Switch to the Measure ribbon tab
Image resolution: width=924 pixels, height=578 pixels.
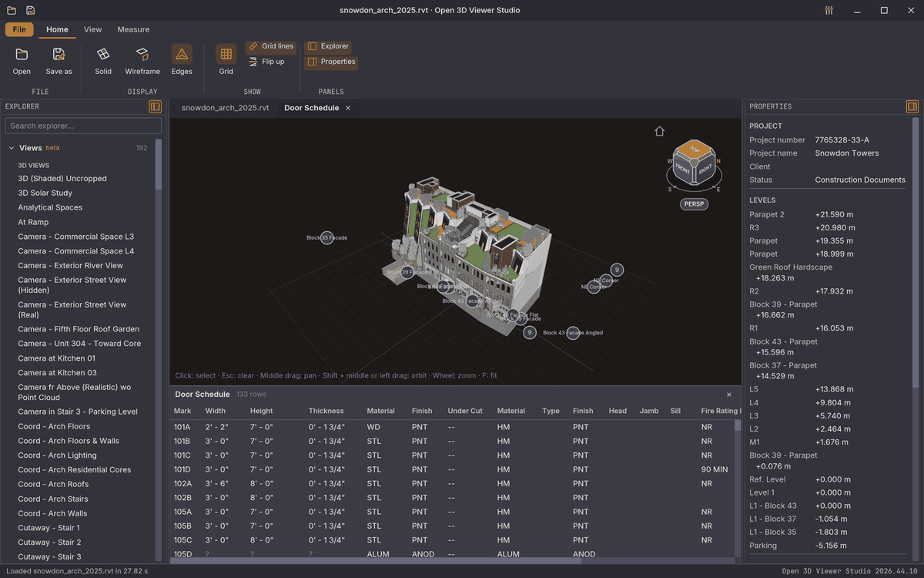pyautogui.click(x=133, y=29)
